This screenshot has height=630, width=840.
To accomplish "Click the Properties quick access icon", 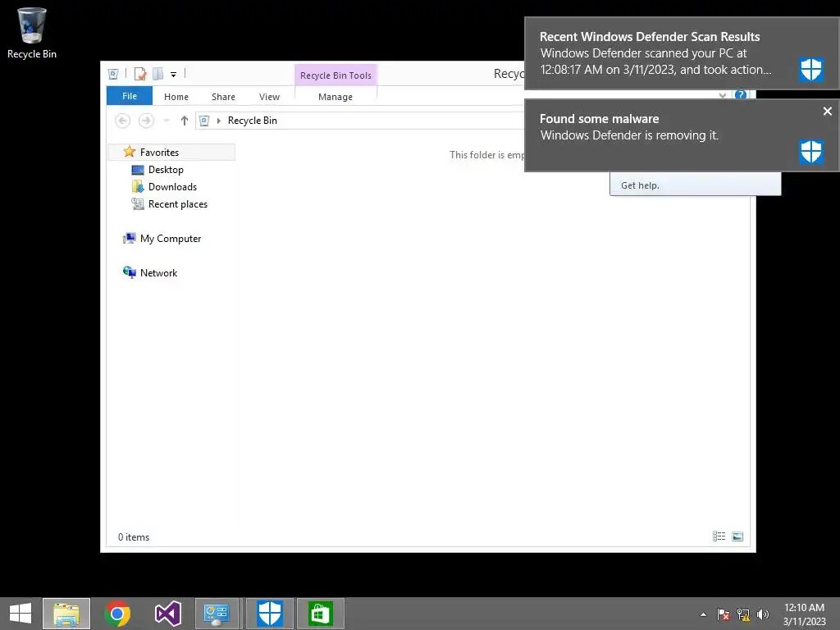I will pyautogui.click(x=140, y=74).
